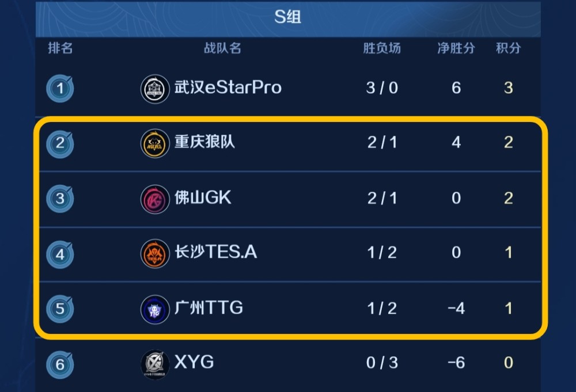Screen dimensions: 576x392
Task: Click the 长沙TES.A orange logo
Action: (x=155, y=254)
